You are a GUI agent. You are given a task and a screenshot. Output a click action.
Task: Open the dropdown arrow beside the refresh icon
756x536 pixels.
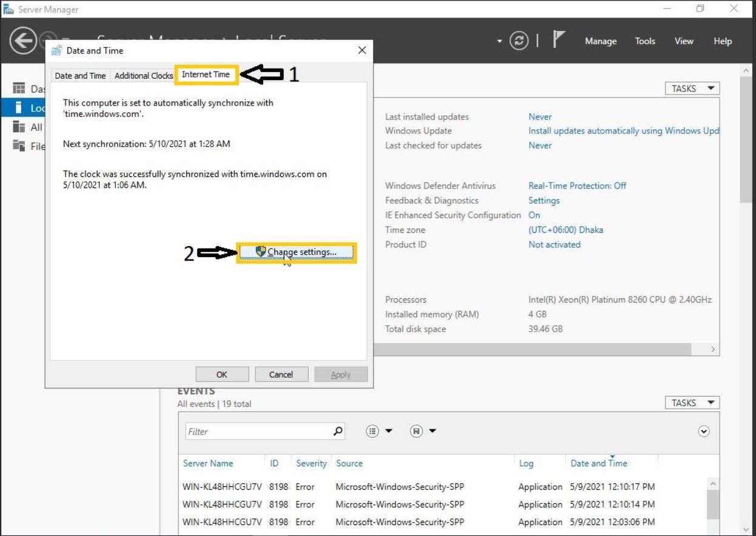[500, 41]
